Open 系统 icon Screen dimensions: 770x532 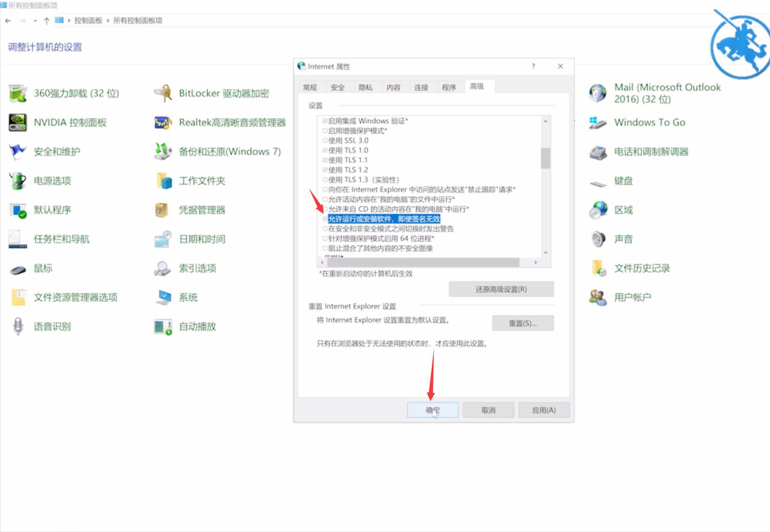pyautogui.click(x=163, y=298)
